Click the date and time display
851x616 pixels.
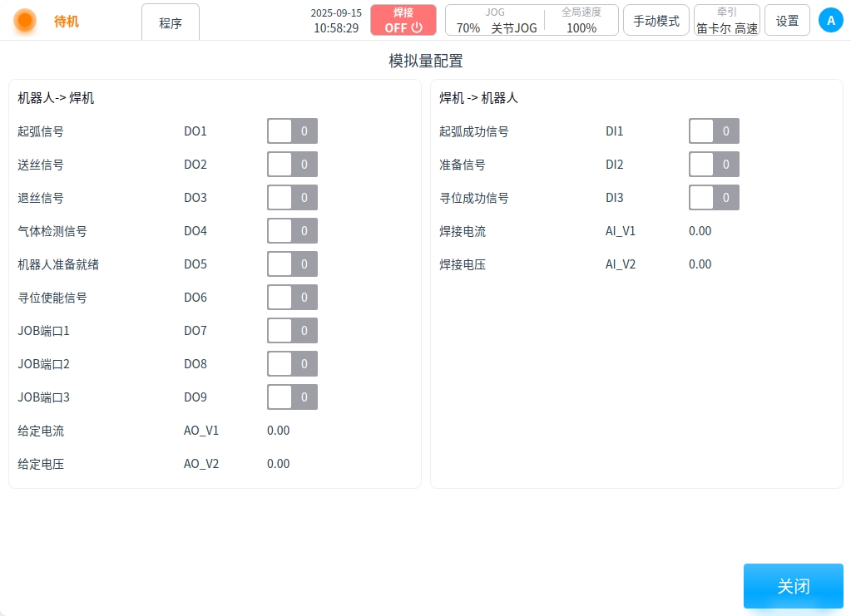[x=336, y=20]
